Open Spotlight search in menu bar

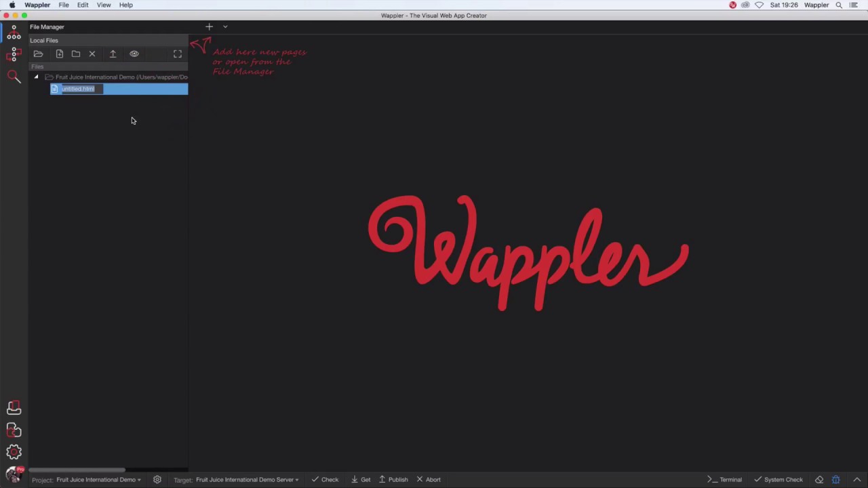(x=839, y=5)
